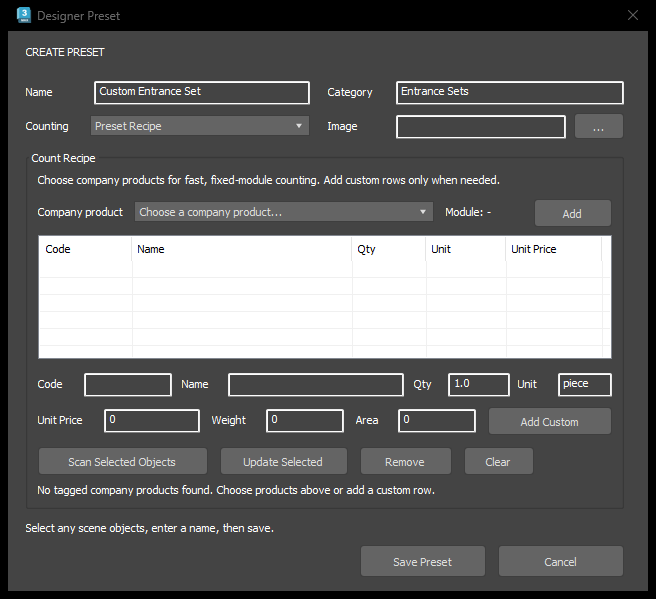Click the Unit field showing 'piece'
Image resolution: width=656 pixels, height=599 pixels.
pyautogui.click(x=584, y=384)
